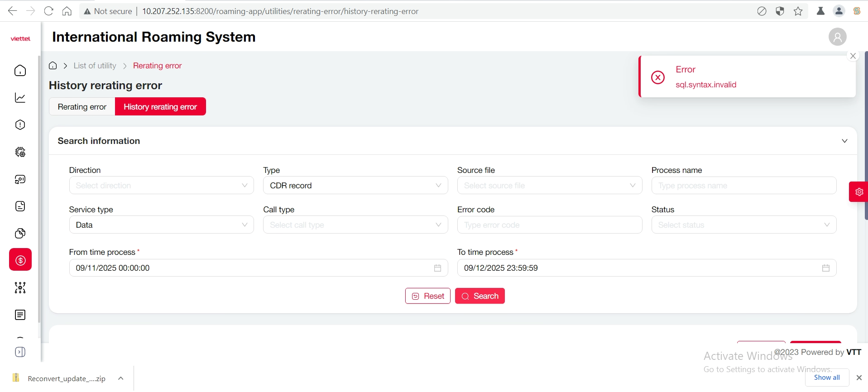Click the home icon in the sidebar
868x392 pixels.
click(x=20, y=71)
